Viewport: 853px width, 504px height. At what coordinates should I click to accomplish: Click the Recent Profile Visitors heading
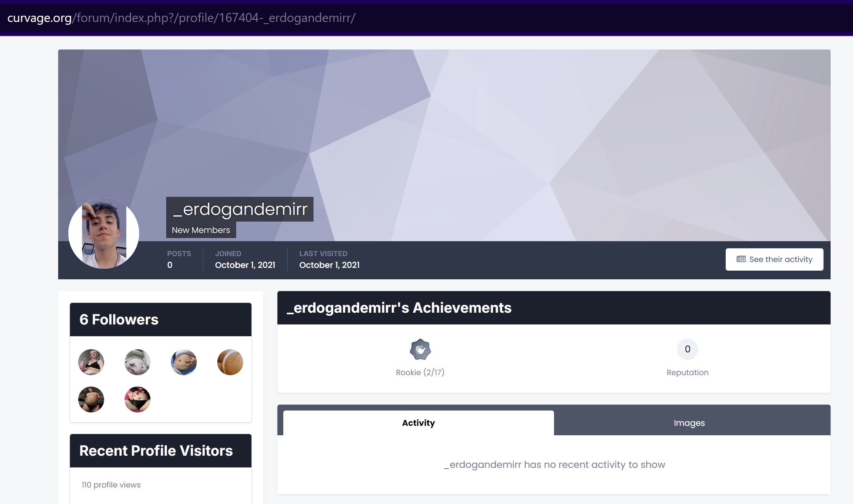pyautogui.click(x=156, y=451)
